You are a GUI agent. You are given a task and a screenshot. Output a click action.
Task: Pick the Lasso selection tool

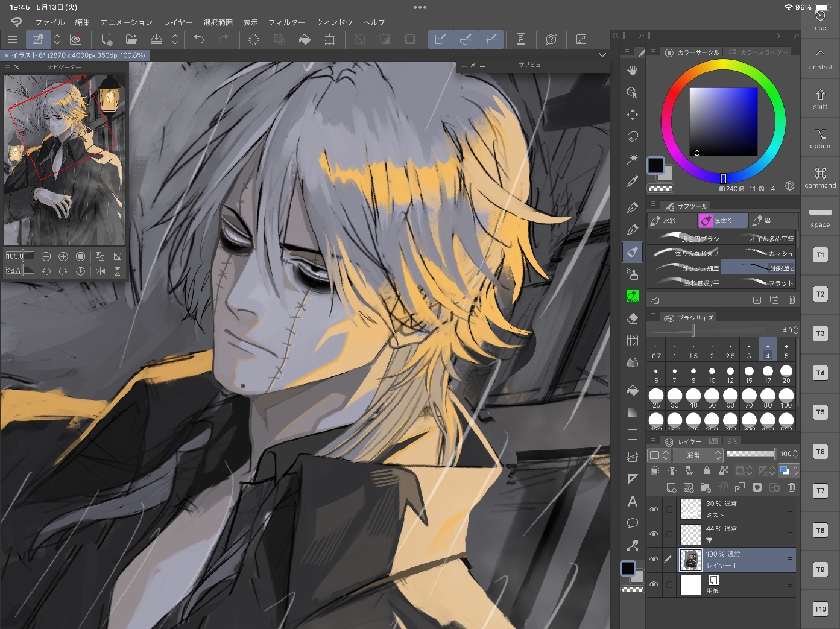click(632, 137)
